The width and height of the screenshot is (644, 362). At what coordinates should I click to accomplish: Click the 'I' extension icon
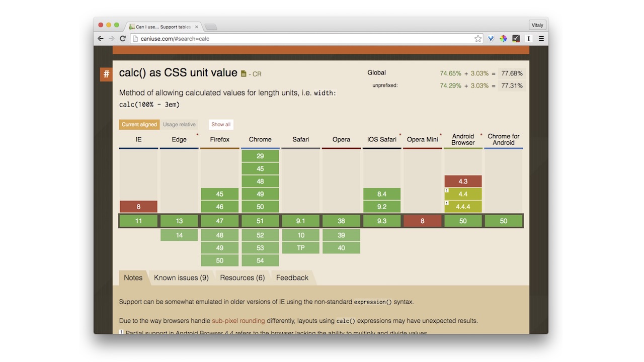pos(529,39)
